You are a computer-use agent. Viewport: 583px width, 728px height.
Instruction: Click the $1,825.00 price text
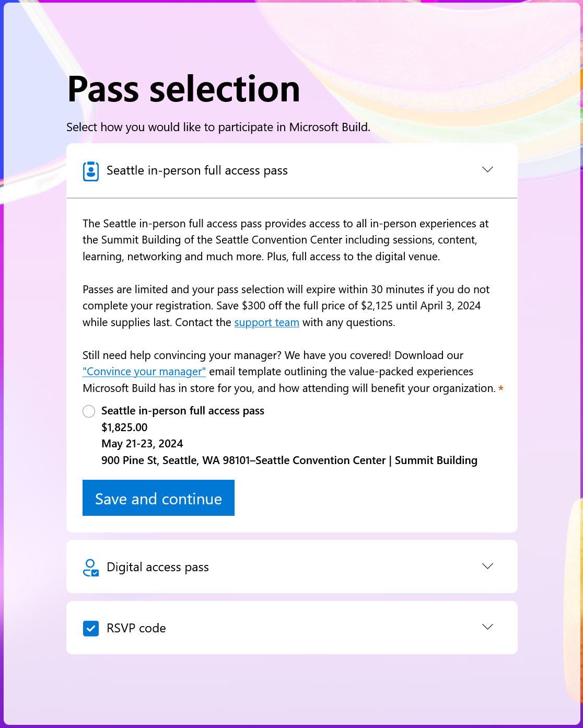tap(124, 427)
